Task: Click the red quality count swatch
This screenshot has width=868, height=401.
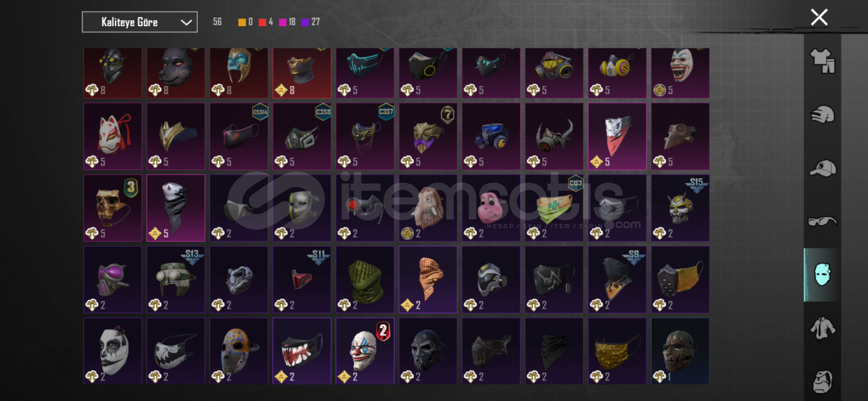Action: (x=262, y=22)
